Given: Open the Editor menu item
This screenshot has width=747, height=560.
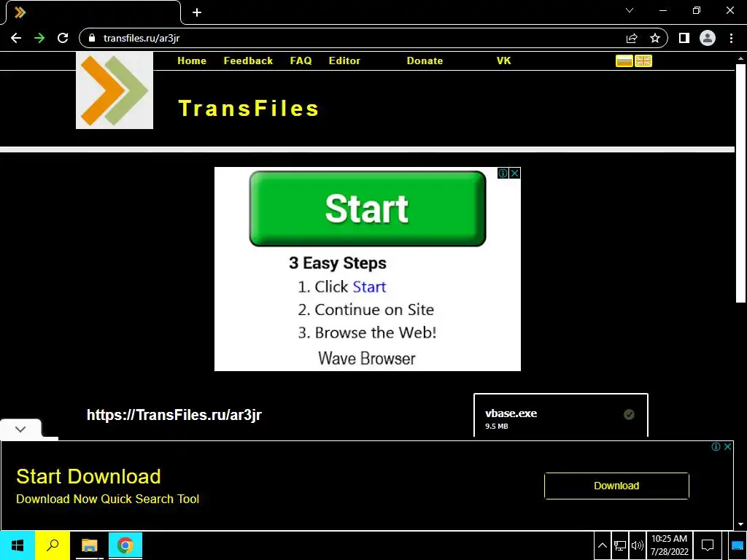Looking at the screenshot, I should coord(344,61).
